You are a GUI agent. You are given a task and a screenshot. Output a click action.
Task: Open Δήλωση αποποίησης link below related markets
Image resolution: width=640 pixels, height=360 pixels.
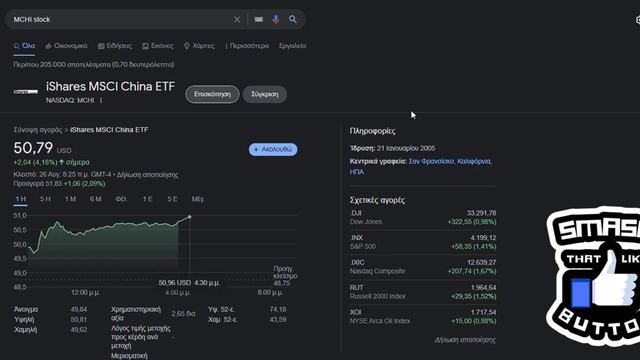pyautogui.click(x=465, y=340)
